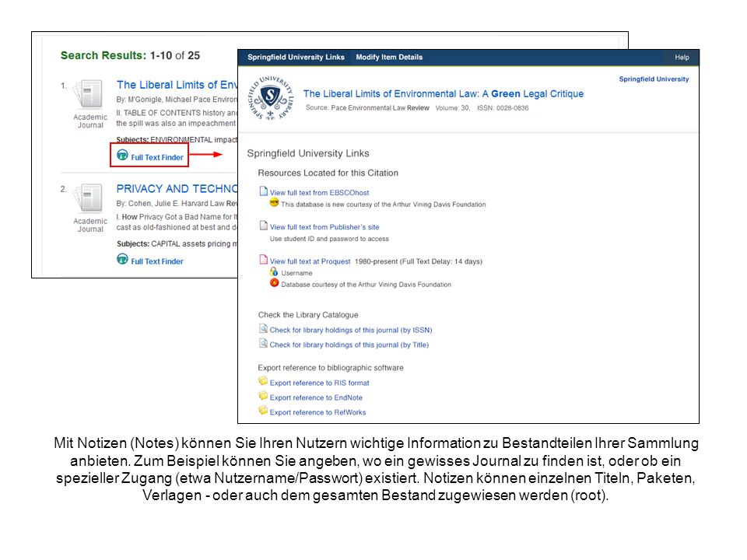Click 'Use student ID and password to access' note

(329, 239)
